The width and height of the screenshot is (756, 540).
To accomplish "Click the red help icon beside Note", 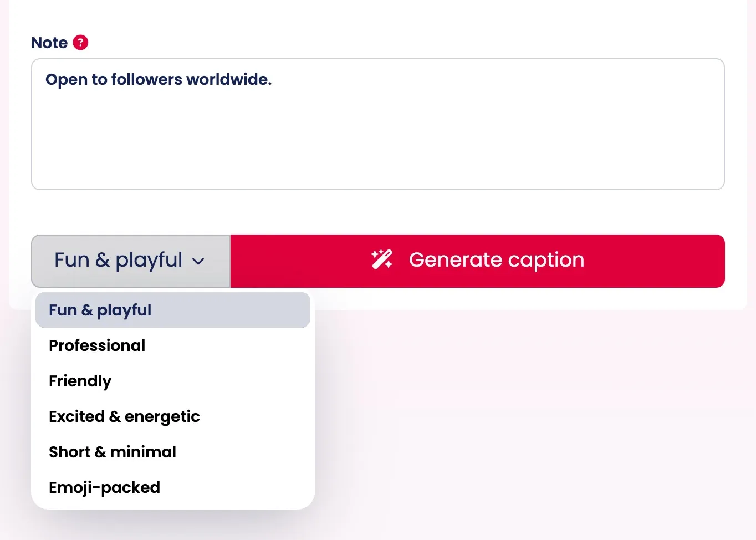I will click(x=80, y=43).
